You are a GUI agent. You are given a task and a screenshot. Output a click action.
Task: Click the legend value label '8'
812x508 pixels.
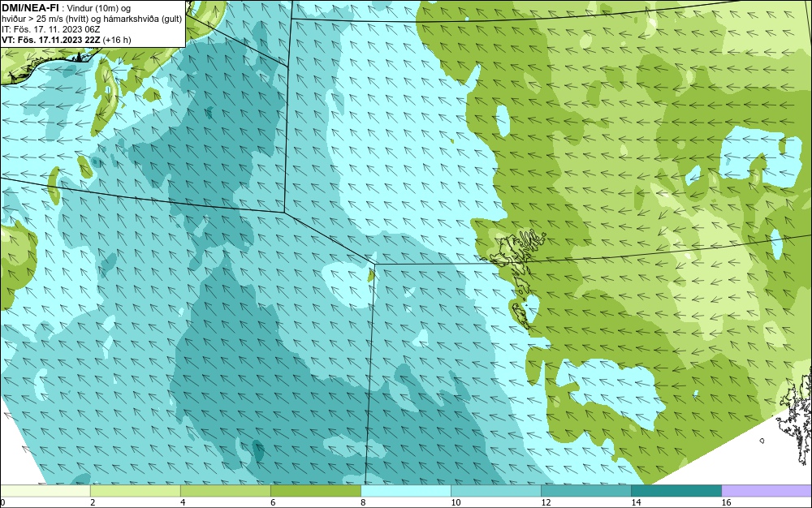tap(363, 502)
